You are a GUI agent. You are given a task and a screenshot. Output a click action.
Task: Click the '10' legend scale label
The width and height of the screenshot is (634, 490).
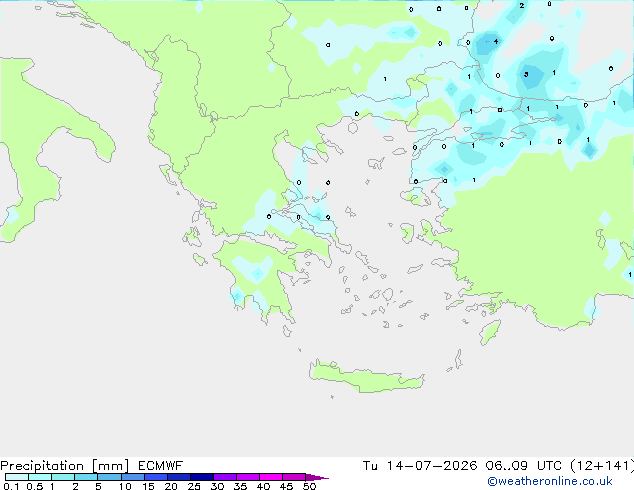125,486
